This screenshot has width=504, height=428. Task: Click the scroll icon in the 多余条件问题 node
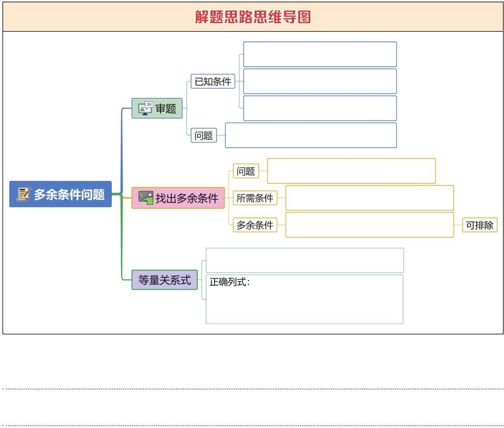[x=24, y=194]
